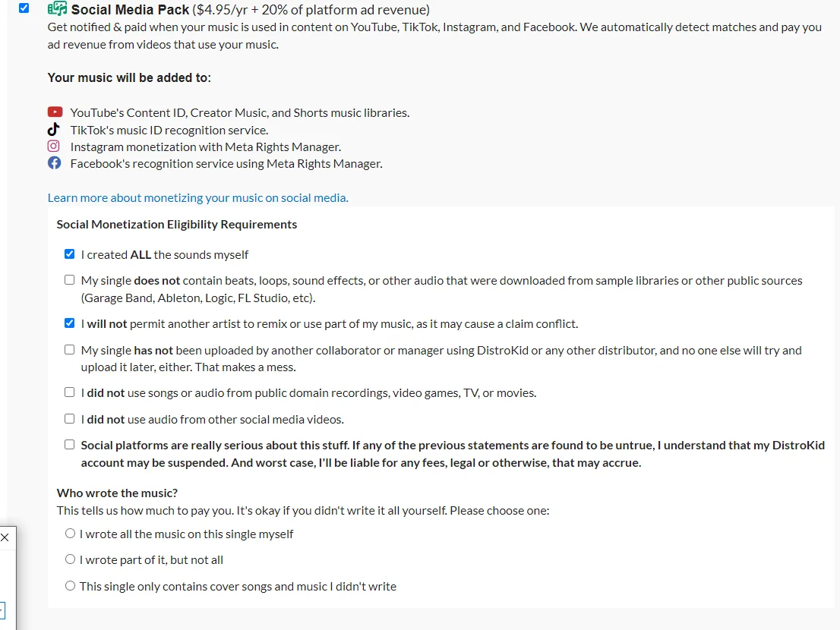Select 'This single only contains cover songs'
This screenshot has height=630, width=840.
70,585
